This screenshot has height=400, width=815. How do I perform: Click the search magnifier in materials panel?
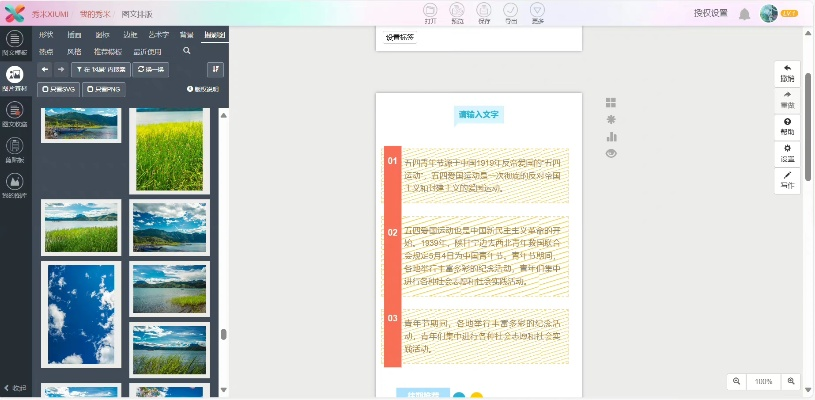pos(187,50)
